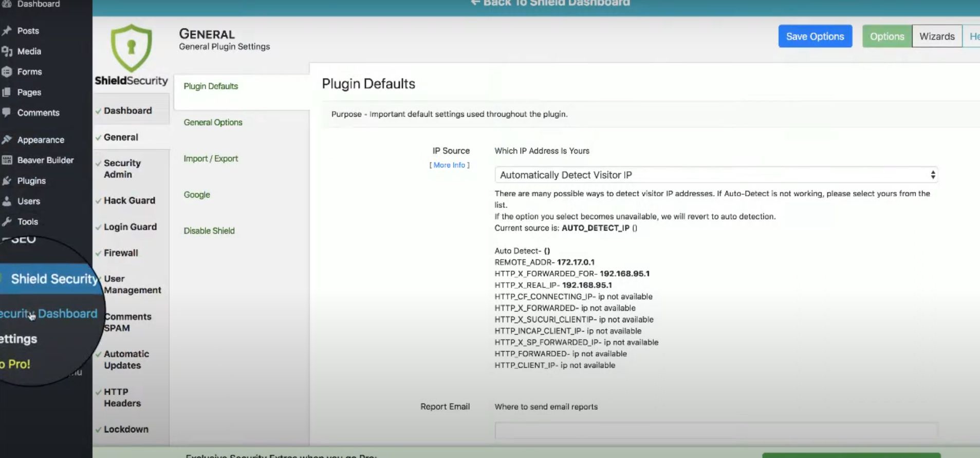Image resolution: width=980 pixels, height=458 pixels.
Task: Click the Beaver Builder grid icon
Action: pos(7,160)
